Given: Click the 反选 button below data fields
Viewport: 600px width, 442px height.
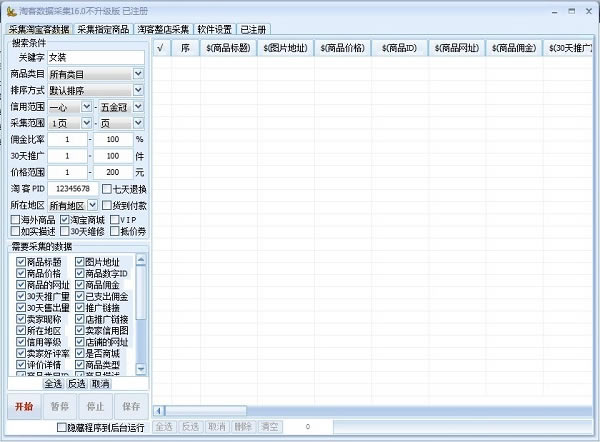Looking at the screenshot, I should coord(77,383).
